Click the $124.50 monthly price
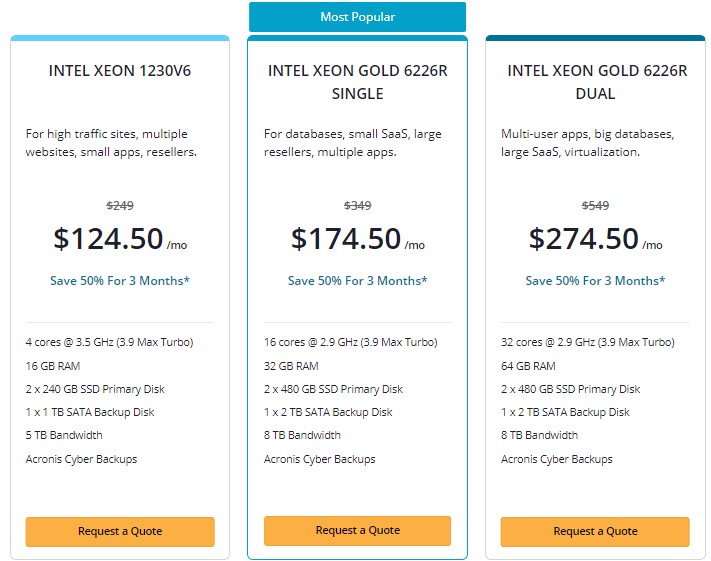This screenshot has height=561, width=711. 108,239
